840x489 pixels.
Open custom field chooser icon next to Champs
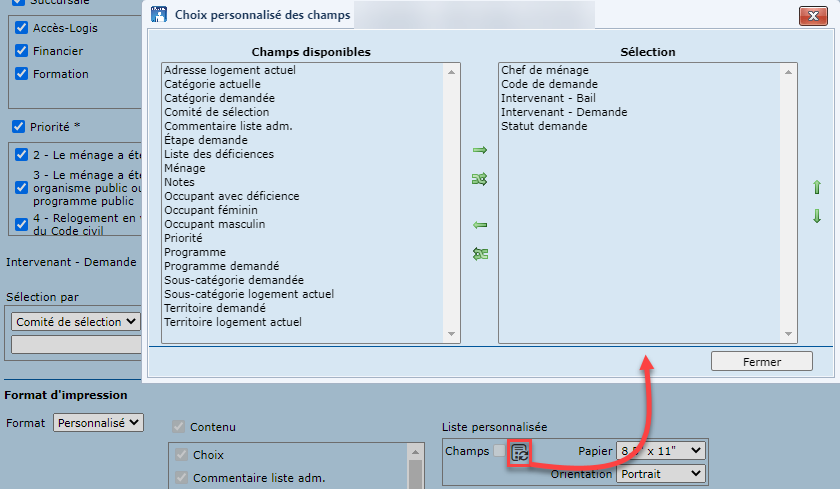520,452
